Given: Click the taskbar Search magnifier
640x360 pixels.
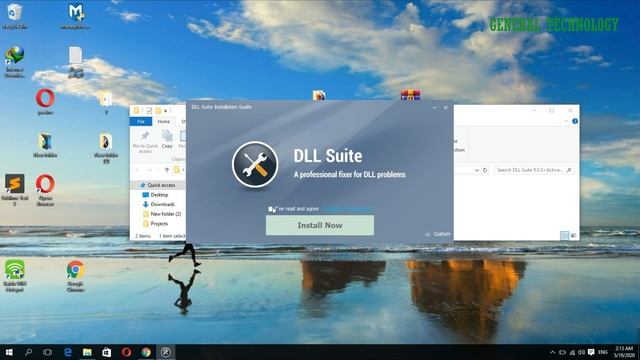Looking at the screenshot, I should click(29, 352).
